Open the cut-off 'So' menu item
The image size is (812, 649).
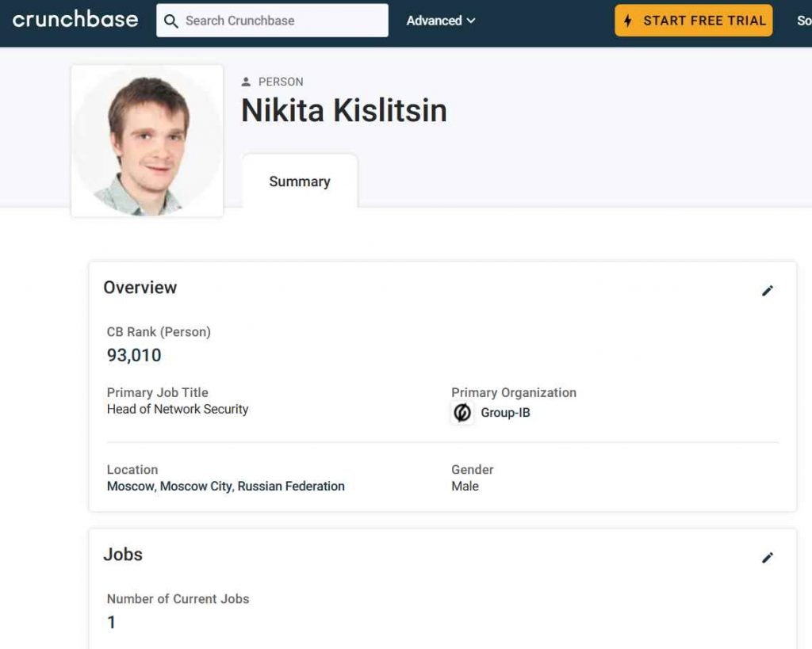point(804,21)
